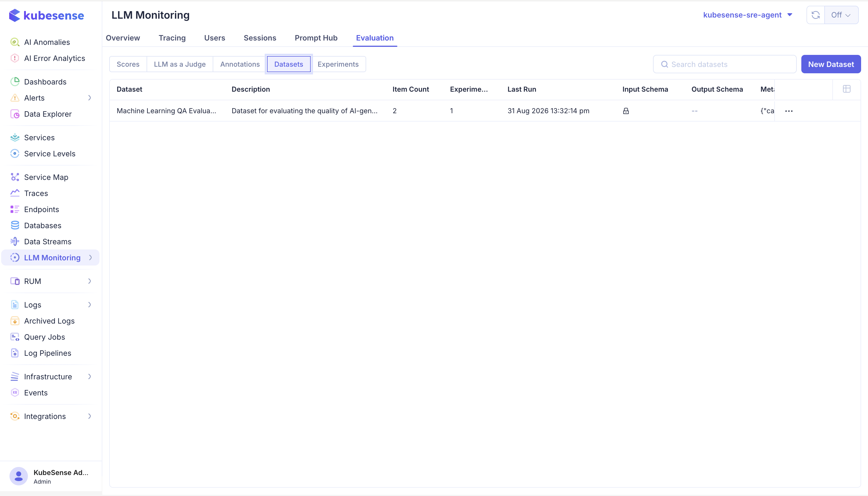Click the Search datasets field
868x496 pixels.
(725, 64)
